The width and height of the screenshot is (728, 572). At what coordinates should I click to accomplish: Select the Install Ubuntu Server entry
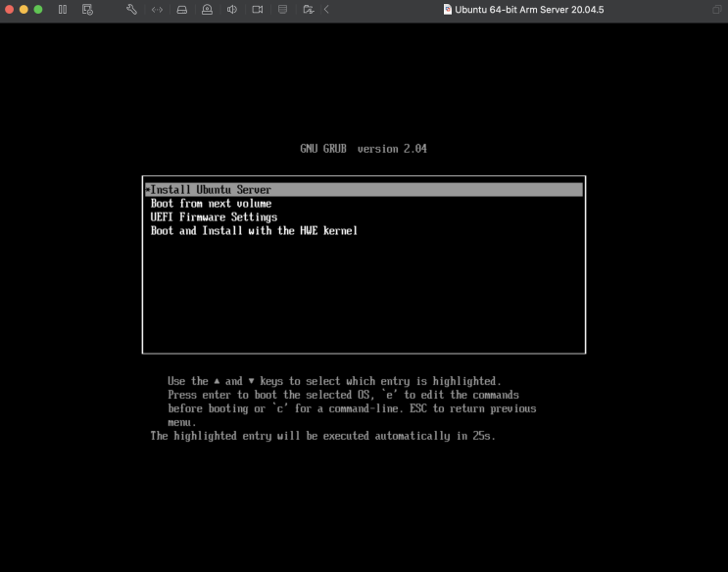point(364,189)
